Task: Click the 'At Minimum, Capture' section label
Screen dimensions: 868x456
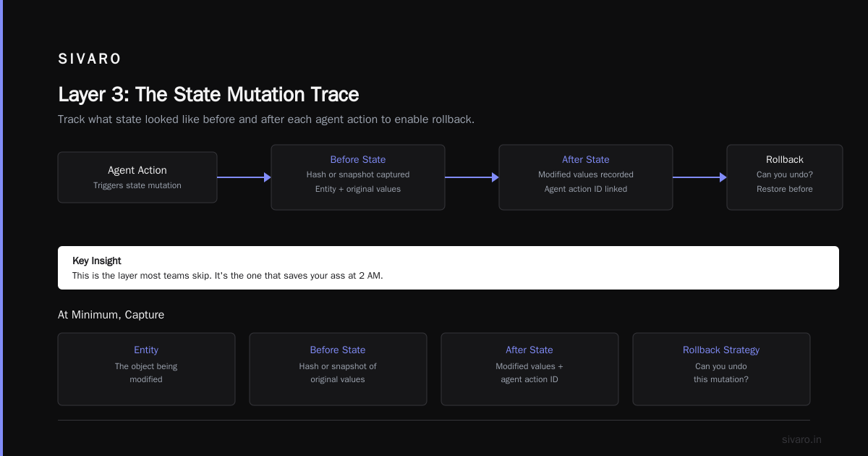Action: 111,315
